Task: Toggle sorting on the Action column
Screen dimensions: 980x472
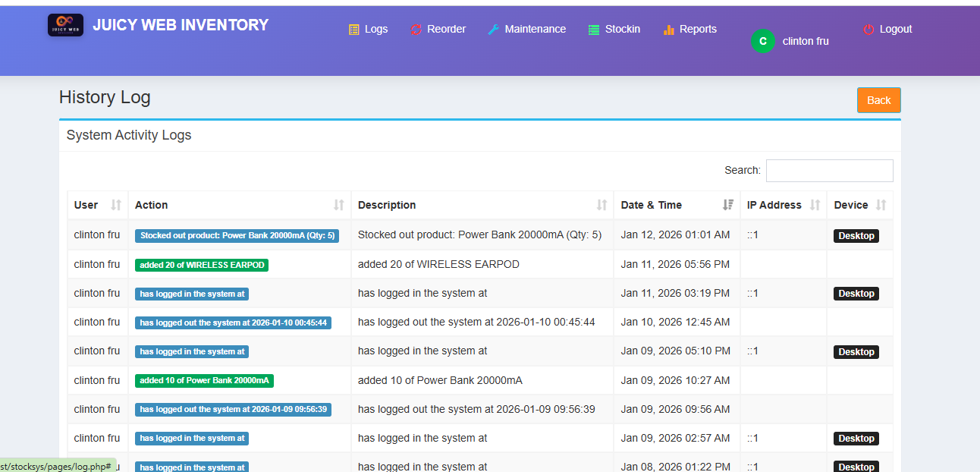Action: pyautogui.click(x=338, y=205)
